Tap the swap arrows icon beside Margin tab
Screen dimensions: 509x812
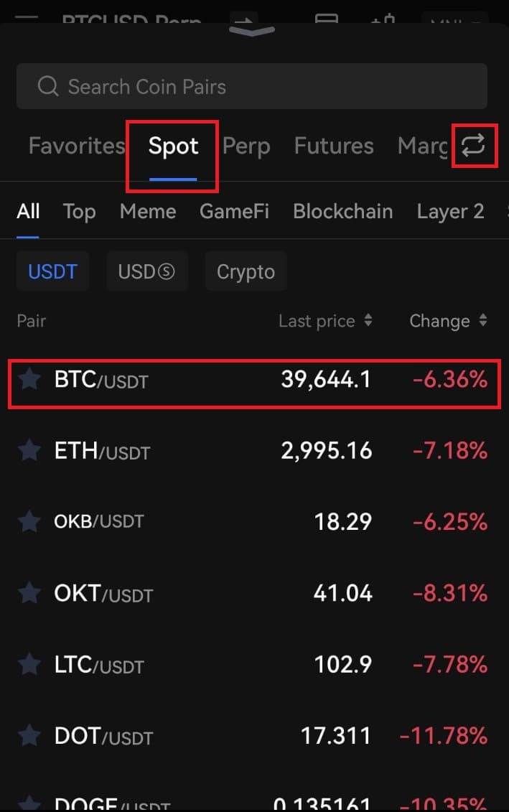(x=473, y=146)
